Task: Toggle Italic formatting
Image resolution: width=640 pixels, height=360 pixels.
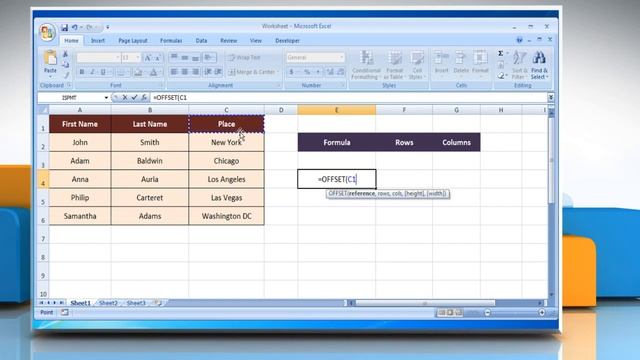Action: pyautogui.click(x=92, y=72)
